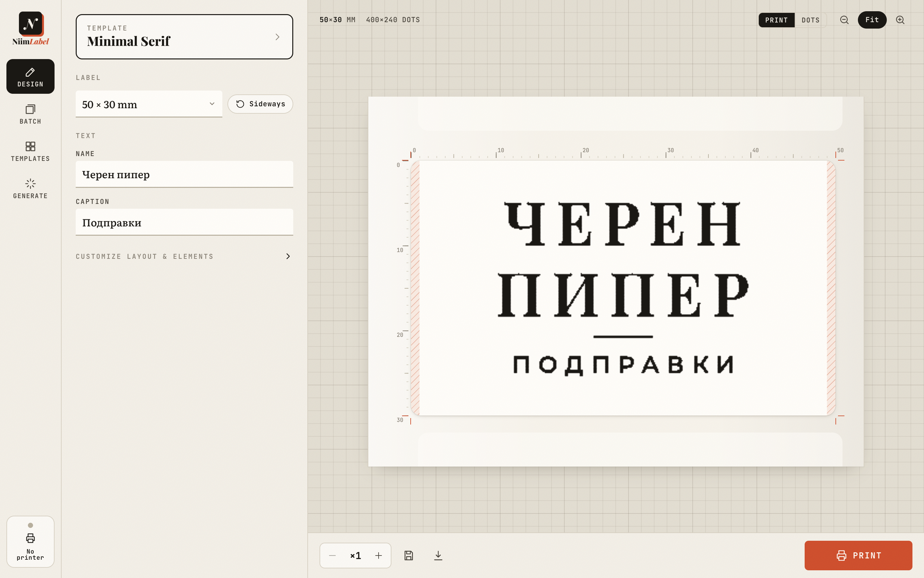This screenshot has width=924, height=578.
Task: Click the '50×30 MM' size readout
Action: pyautogui.click(x=338, y=20)
